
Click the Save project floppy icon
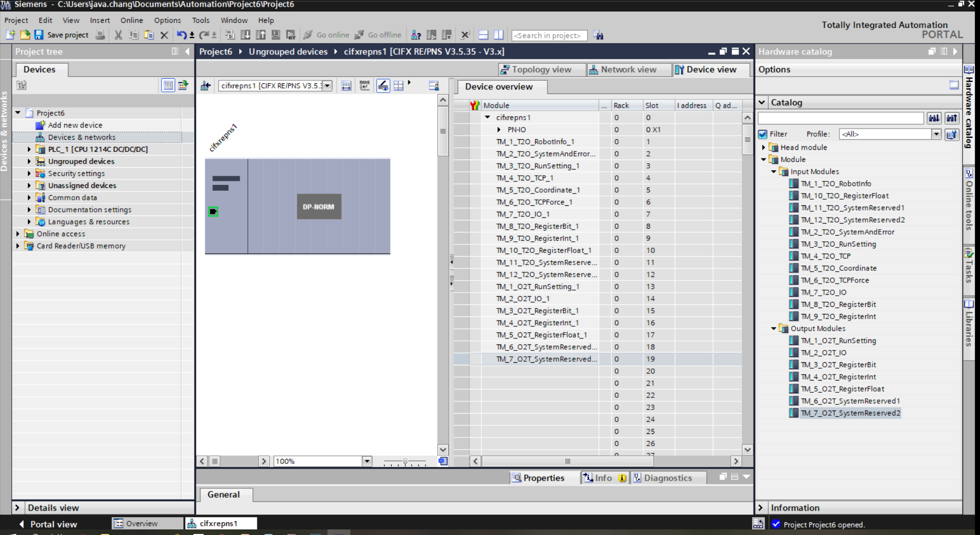pyautogui.click(x=39, y=35)
